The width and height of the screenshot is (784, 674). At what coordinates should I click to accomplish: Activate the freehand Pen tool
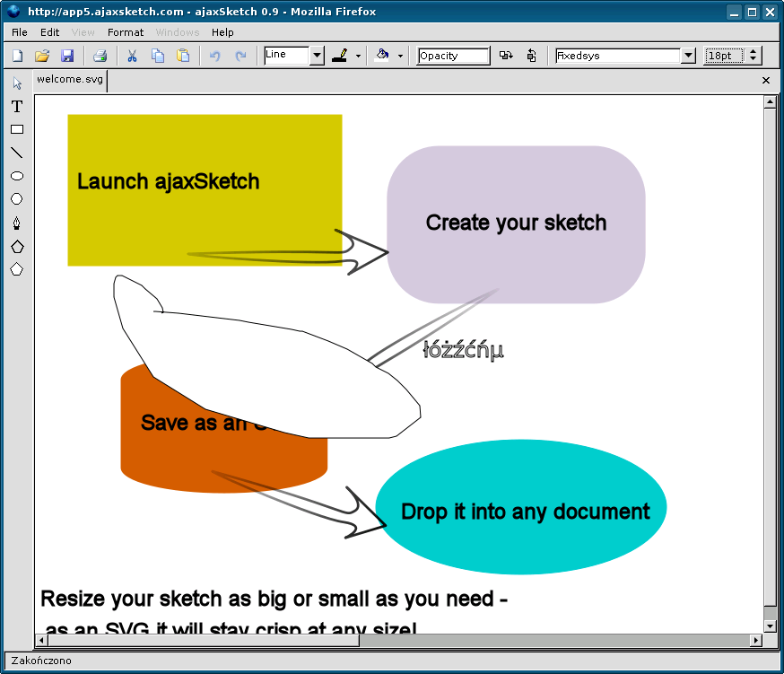click(x=17, y=223)
